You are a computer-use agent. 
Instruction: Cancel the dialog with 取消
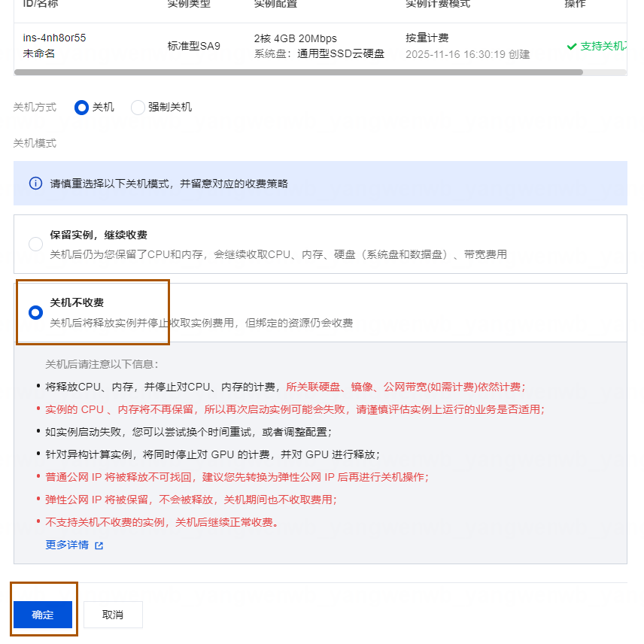(113, 615)
